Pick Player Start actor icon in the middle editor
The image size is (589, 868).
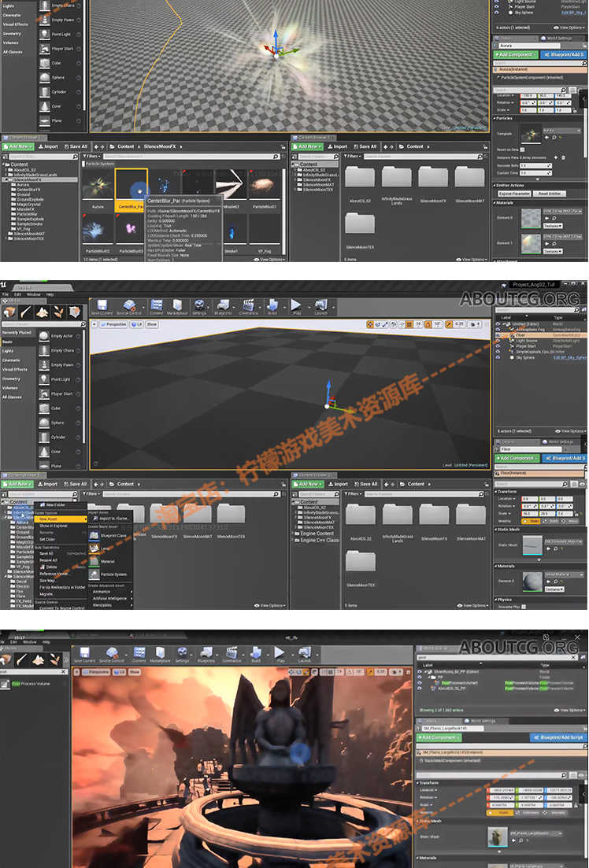(44, 393)
